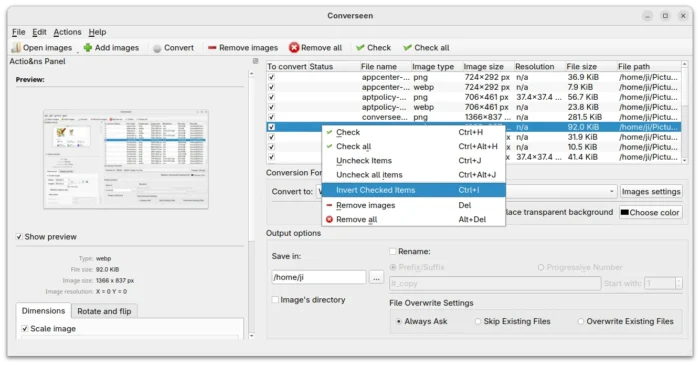The height and width of the screenshot is (365, 700).
Task: Click the green Check toolbar icon
Action: tap(360, 47)
